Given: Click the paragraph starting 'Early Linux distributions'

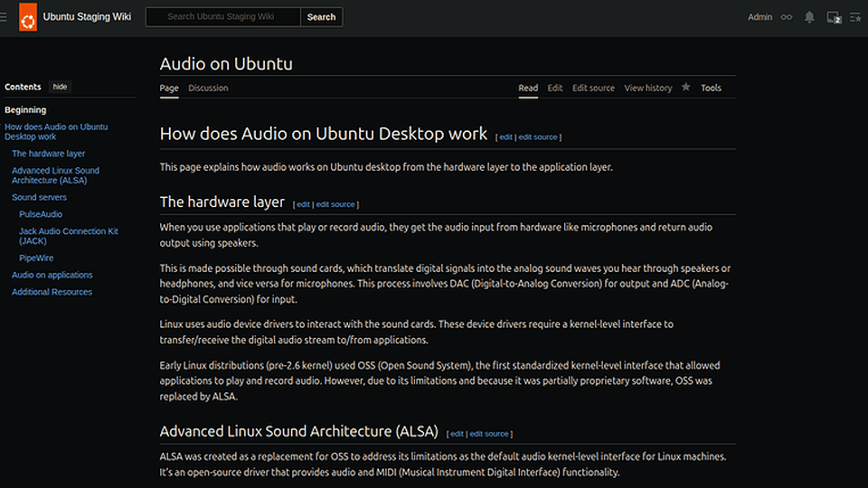Looking at the screenshot, I should point(439,380).
